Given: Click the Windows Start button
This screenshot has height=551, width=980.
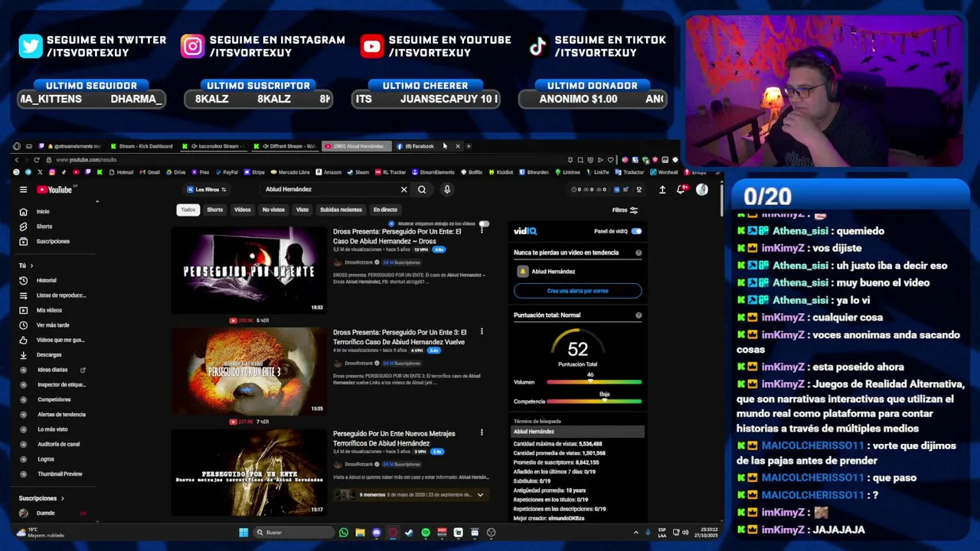Looking at the screenshot, I should pyautogui.click(x=243, y=533).
